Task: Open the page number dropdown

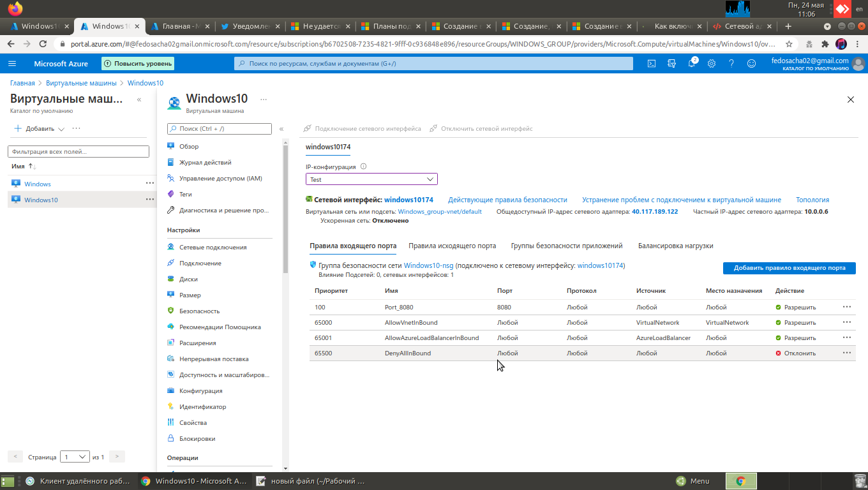Action: click(x=75, y=457)
